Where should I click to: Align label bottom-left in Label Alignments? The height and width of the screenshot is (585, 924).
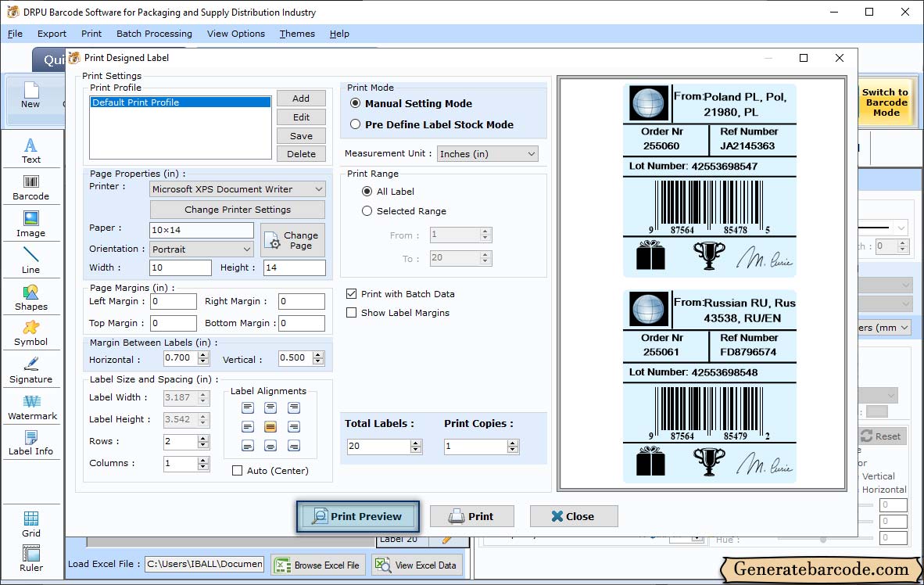click(x=248, y=446)
